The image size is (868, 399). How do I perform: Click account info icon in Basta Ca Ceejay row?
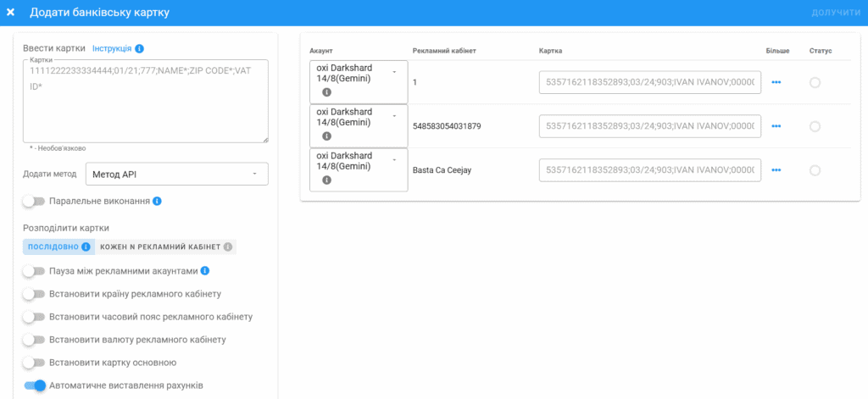[x=326, y=180]
